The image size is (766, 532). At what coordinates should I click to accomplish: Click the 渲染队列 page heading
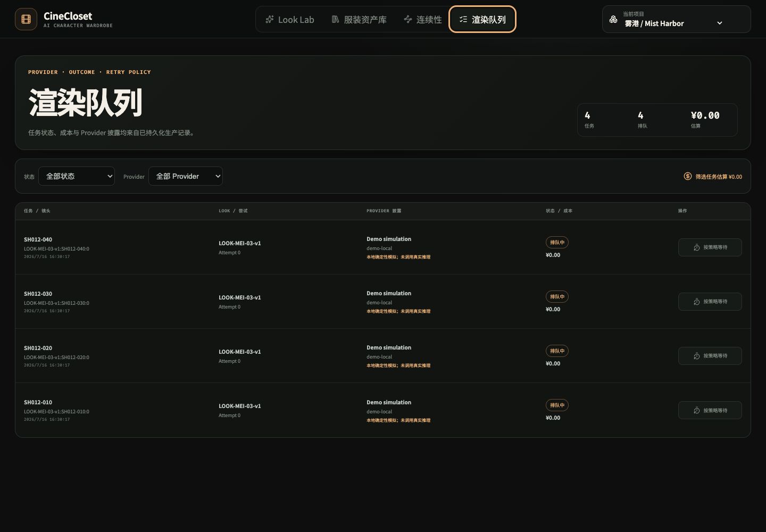tap(85, 103)
